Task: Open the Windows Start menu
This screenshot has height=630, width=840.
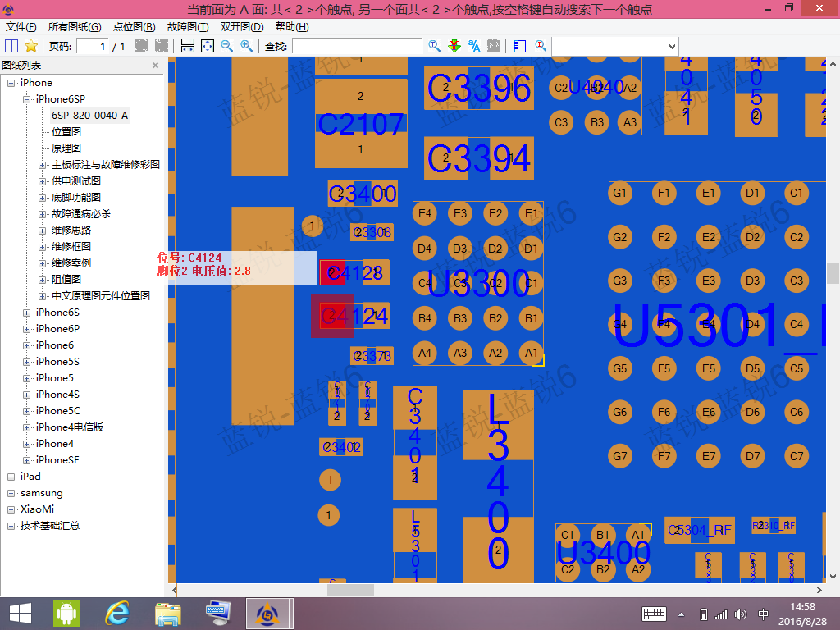Action: pyautogui.click(x=21, y=614)
